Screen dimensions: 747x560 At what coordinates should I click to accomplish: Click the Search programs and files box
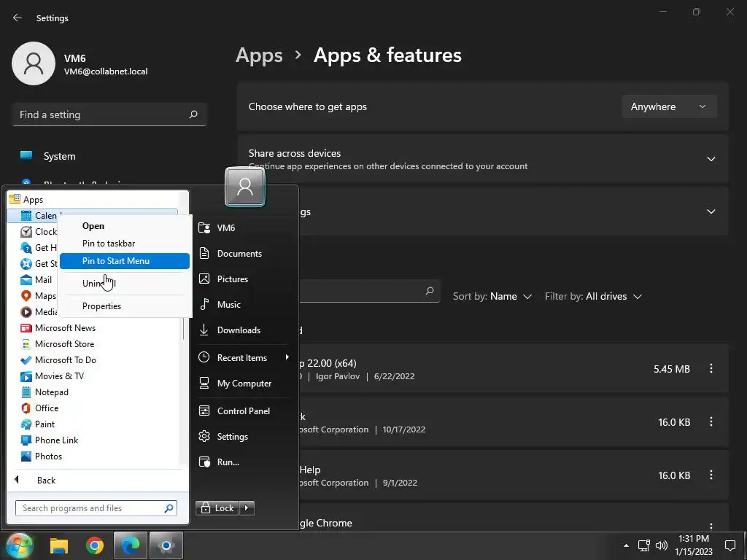point(96,508)
